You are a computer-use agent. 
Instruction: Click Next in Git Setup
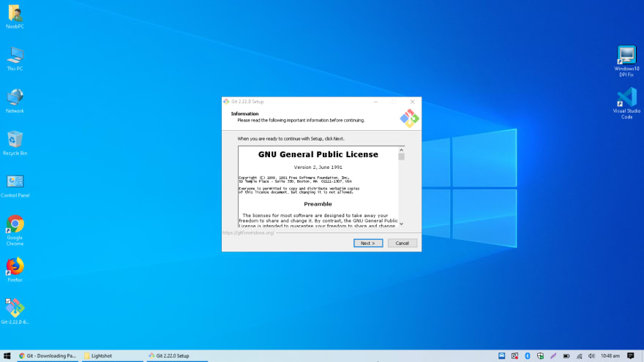(367, 243)
